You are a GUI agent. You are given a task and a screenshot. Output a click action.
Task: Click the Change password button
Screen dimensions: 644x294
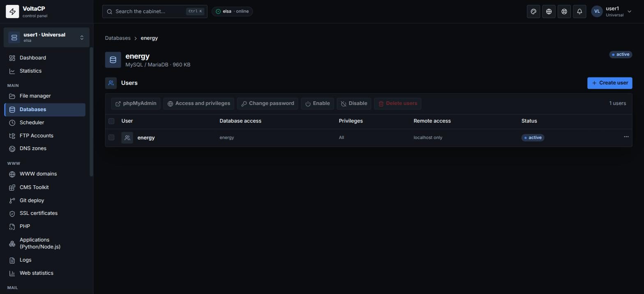pyautogui.click(x=267, y=103)
